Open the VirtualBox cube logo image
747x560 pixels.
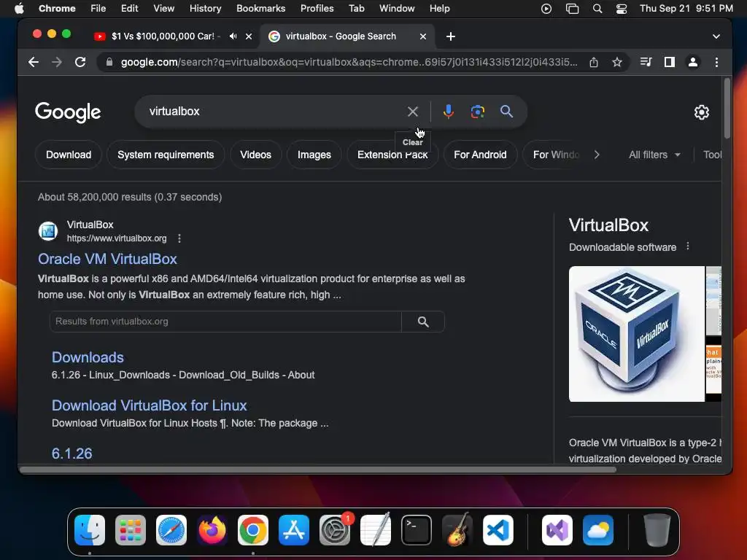tap(636, 334)
